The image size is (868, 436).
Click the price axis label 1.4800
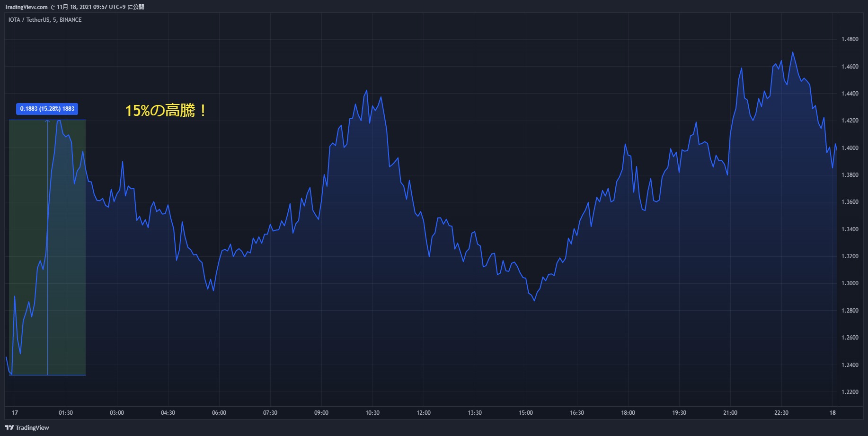pos(850,39)
